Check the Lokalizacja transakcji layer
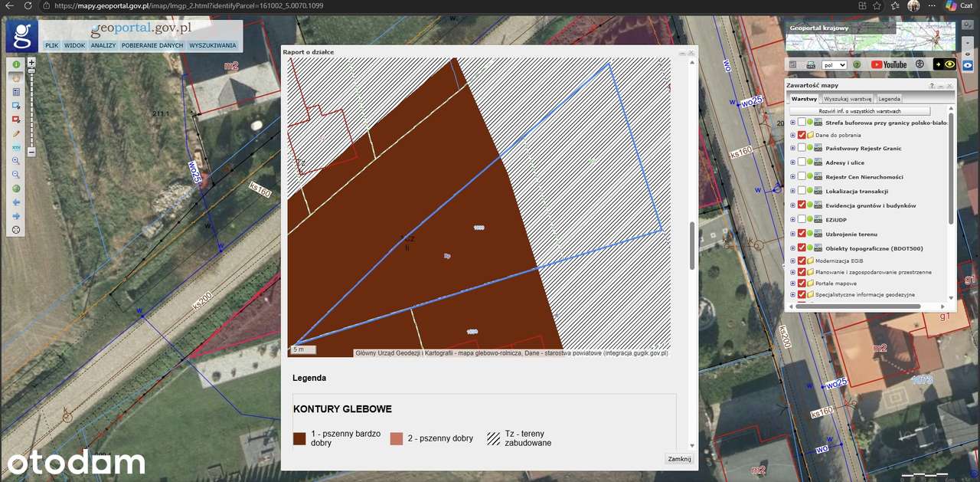Screen dimensions: 980x482 [802, 191]
